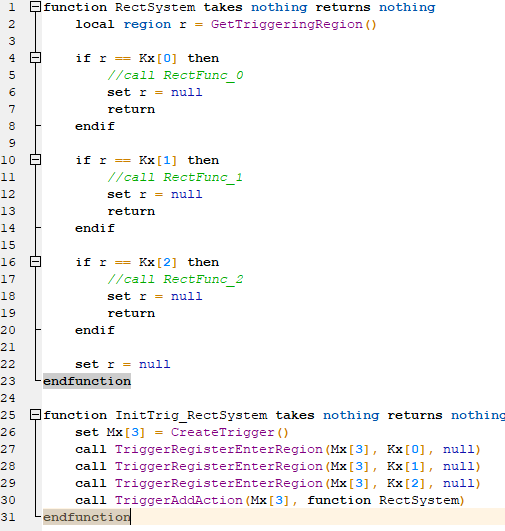Click the comment //call RectFunc_2
The width and height of the screenshot is (505, 531).
coord(175,279)
